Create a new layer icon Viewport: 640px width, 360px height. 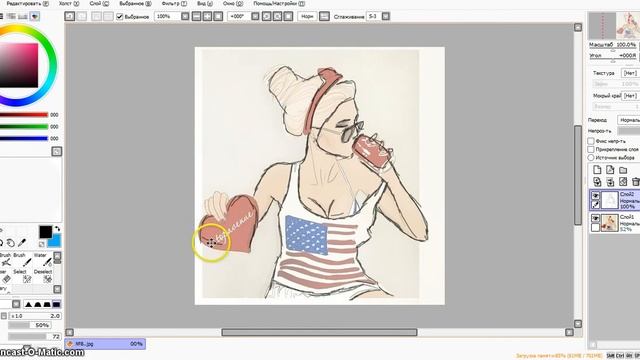pyautogui.click(x=597, y=170)
